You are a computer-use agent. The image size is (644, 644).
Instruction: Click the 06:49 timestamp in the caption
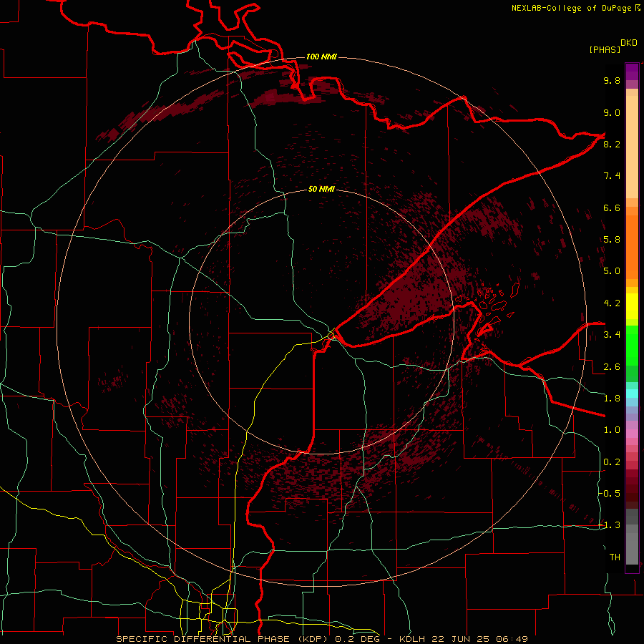(512, 639)
